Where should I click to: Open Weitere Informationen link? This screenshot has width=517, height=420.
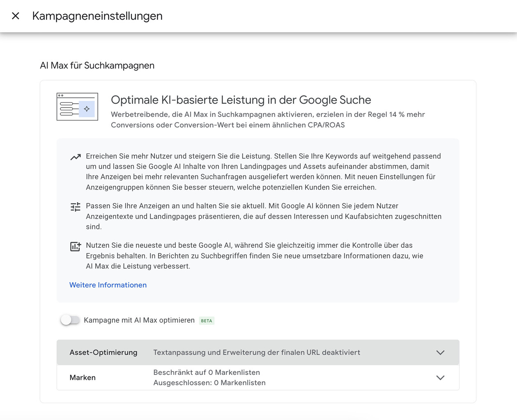coord(108,285)
